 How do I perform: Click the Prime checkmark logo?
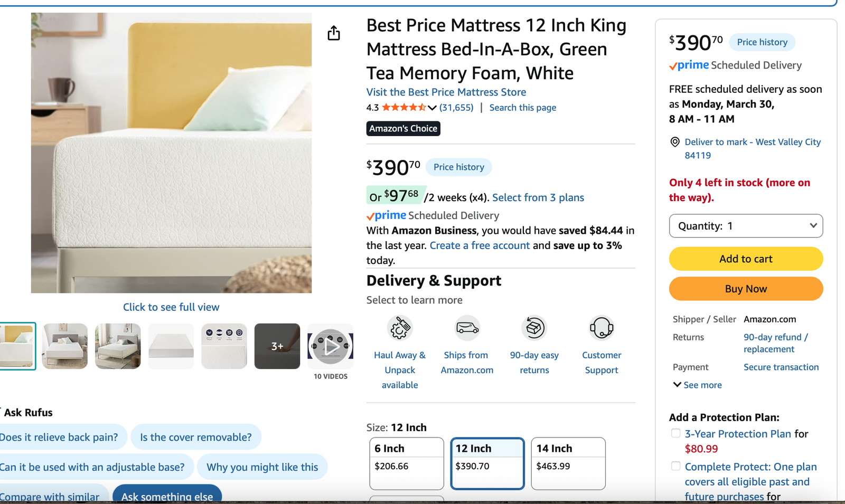674,65
